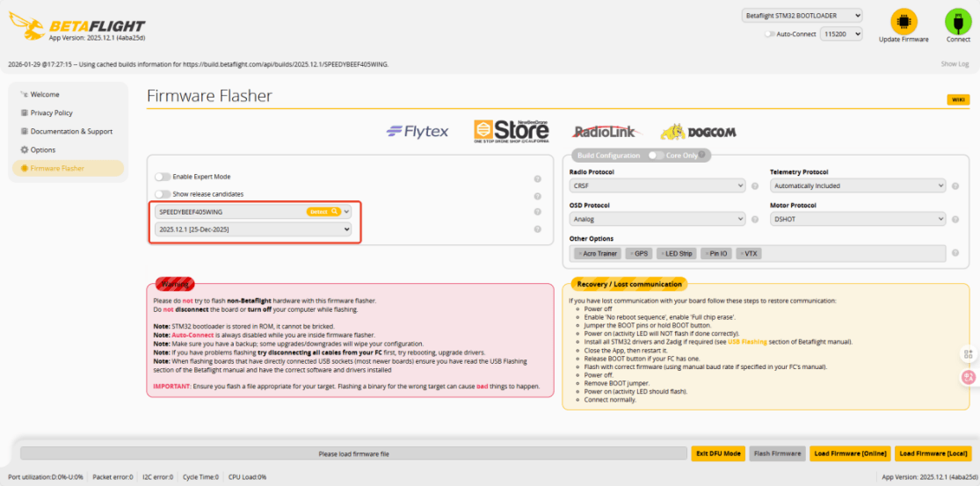Click the help icon beside Enable Expert Mode
Viewport: 980px width, 486px height.
pyautogui.click(x=537, y=178)
